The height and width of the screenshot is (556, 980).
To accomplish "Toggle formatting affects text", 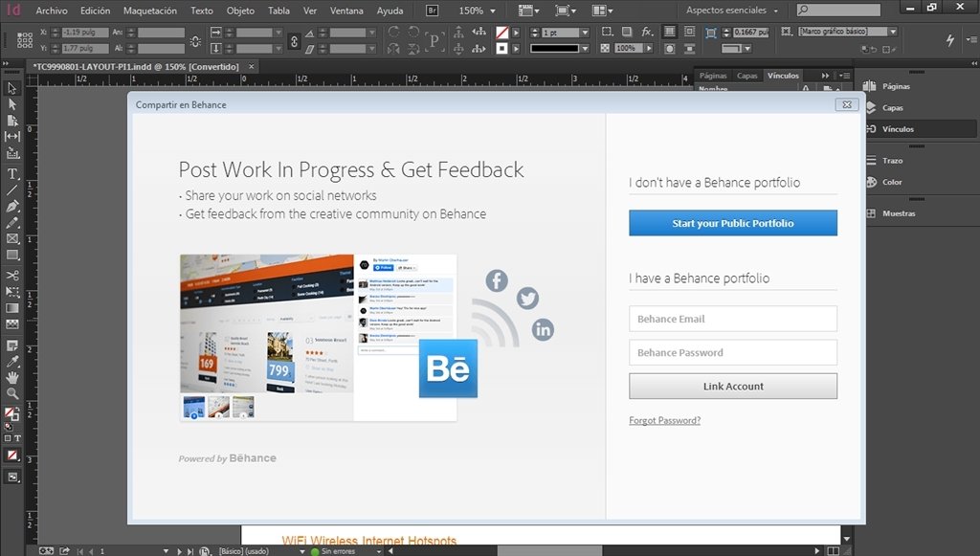I will [17, 438].
